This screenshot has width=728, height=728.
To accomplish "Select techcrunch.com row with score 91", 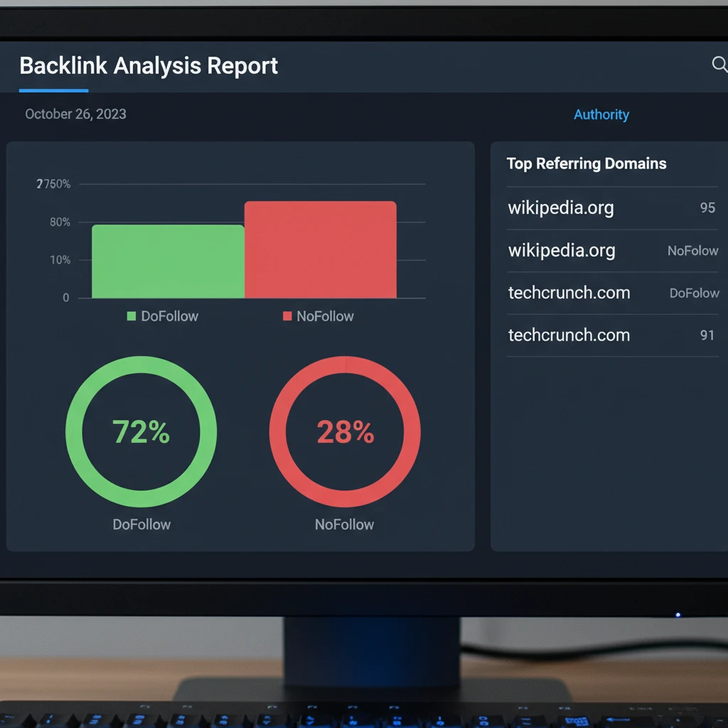I will (x=569, y=336).
